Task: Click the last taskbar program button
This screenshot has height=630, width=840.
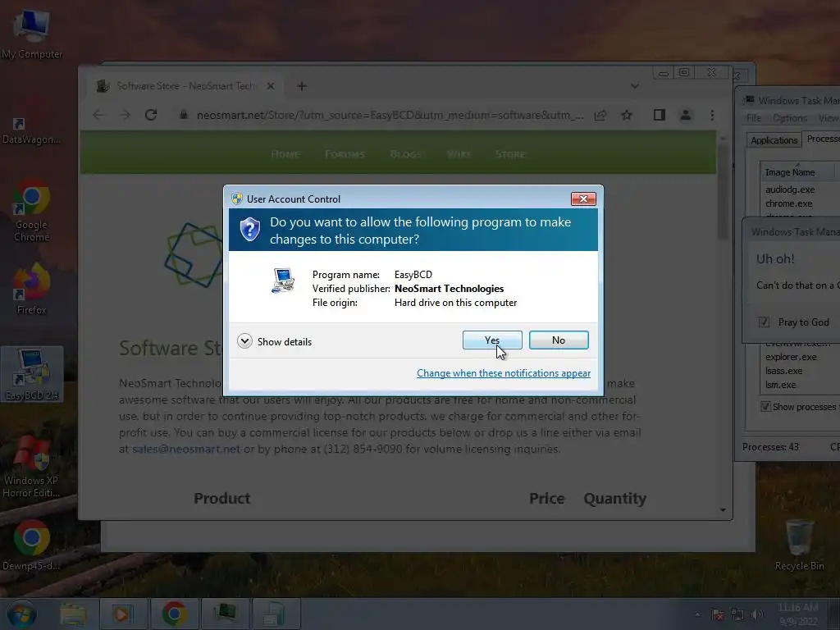Action: coord(276,614)
